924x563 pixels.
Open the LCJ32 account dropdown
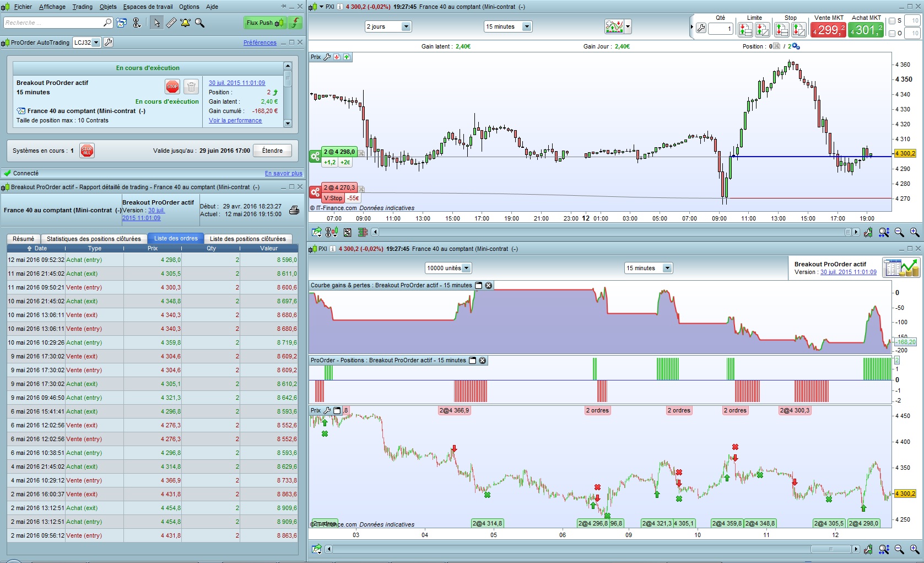[87, 42]
